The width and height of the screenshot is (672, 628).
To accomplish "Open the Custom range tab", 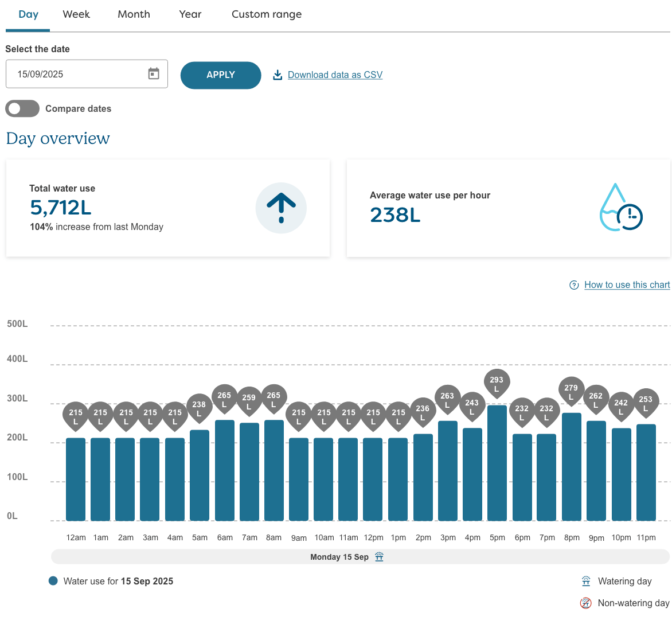I will tap(267, 14).
